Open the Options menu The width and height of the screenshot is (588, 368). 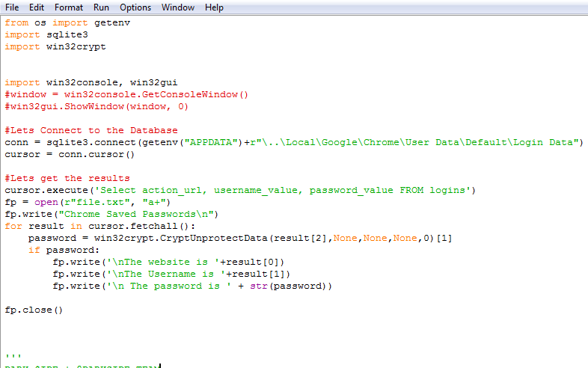pos(135,7)
